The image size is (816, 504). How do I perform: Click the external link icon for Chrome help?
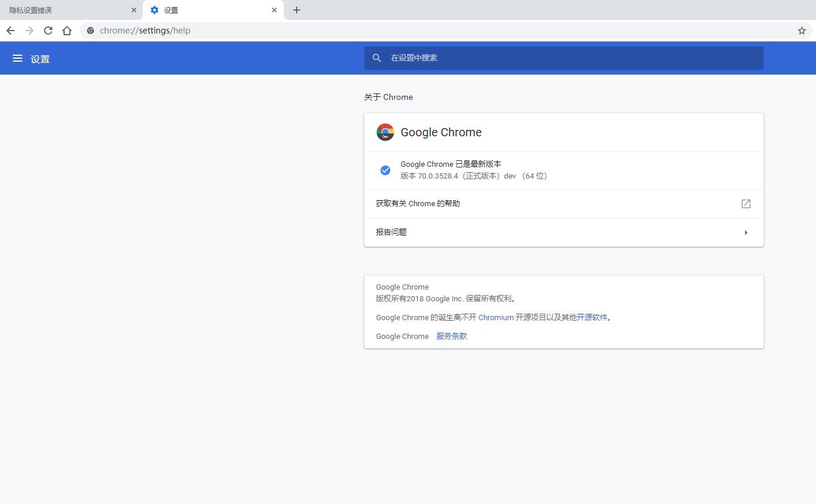point(746,204)
